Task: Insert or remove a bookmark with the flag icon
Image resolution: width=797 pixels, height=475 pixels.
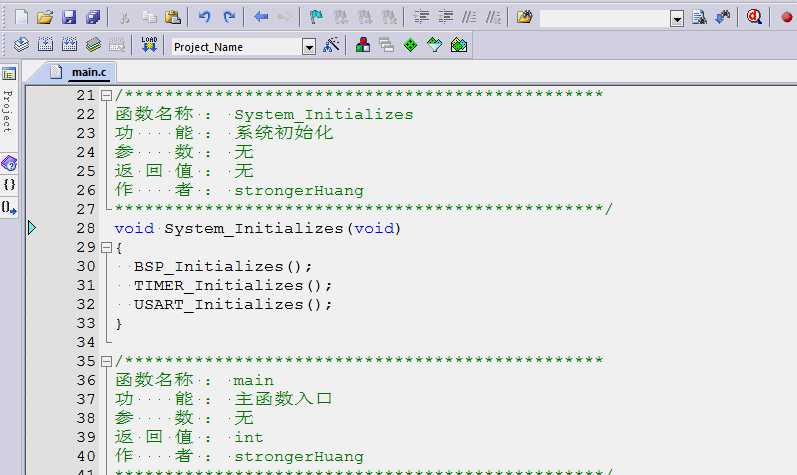Action: [x=316, y=17]
